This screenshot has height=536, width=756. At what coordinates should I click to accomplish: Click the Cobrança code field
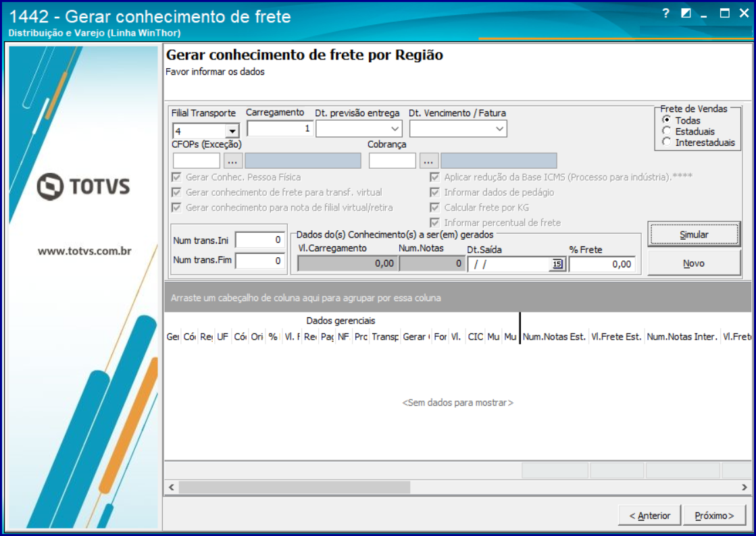(x=392, y=161)
